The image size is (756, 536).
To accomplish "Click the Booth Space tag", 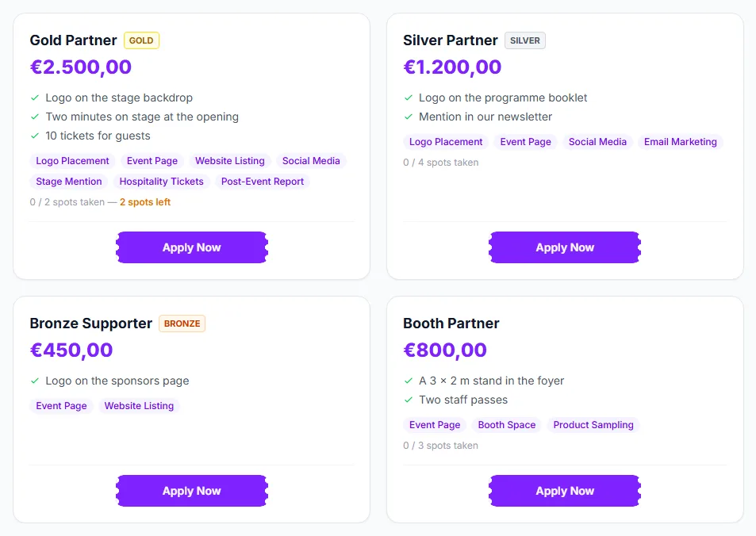I will [507, 425].
